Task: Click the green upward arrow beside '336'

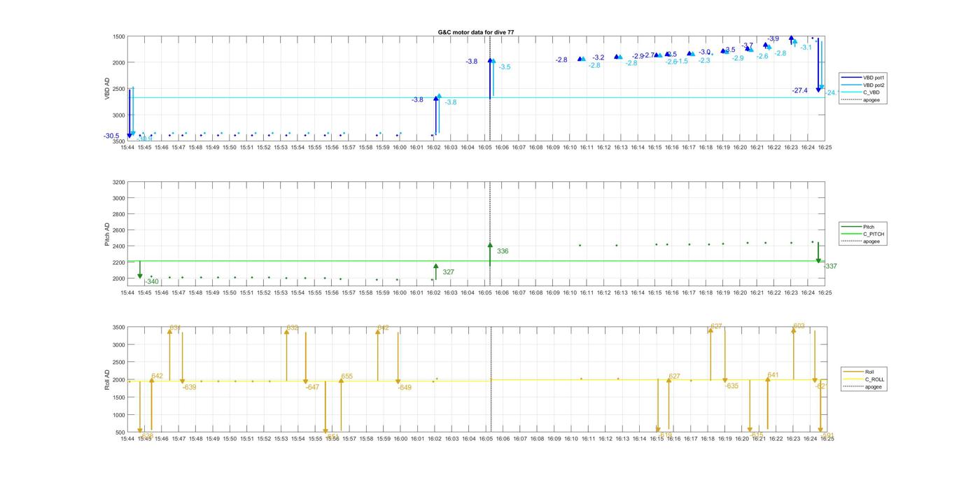Action: 490,254
